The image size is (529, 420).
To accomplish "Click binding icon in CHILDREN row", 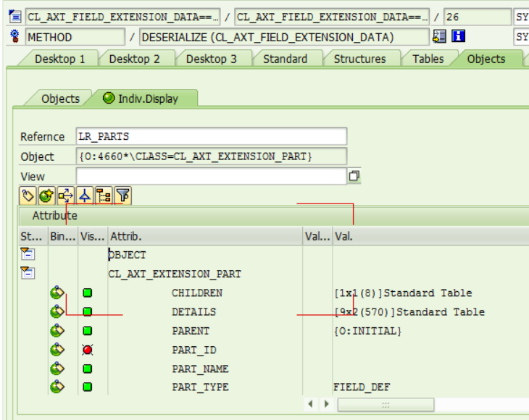I will [x=57, y=293].
